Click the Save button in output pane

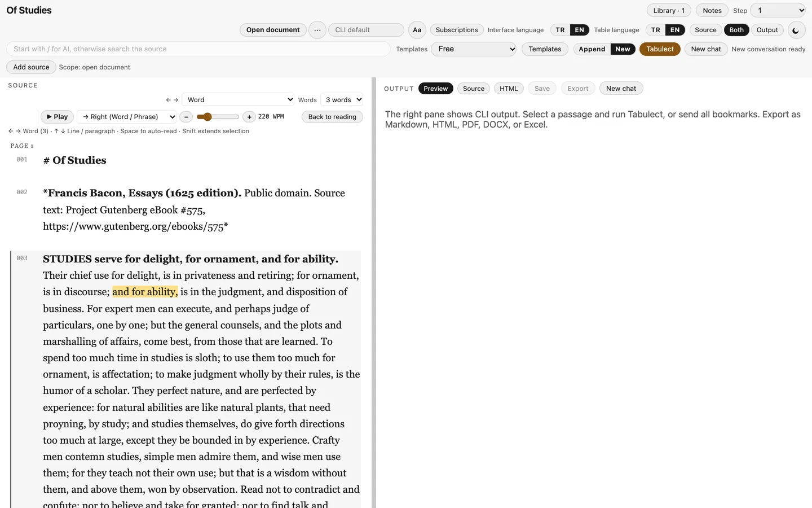tap(542, 89)
